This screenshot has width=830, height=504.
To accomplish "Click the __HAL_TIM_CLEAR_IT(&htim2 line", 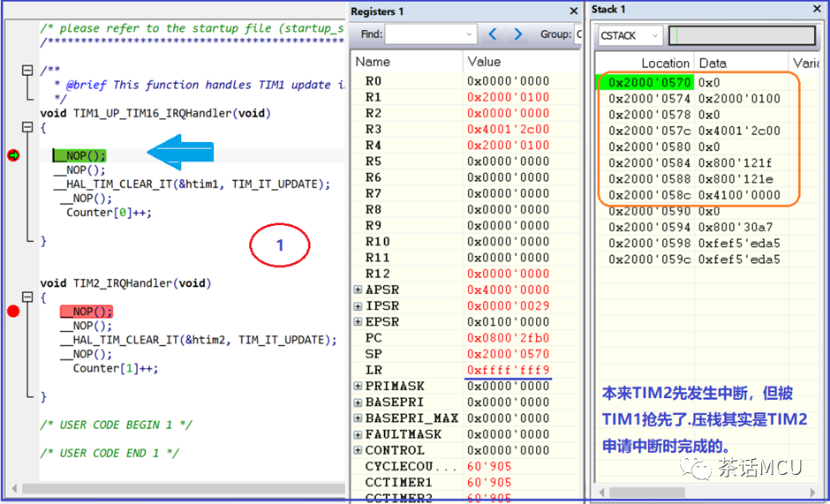I will tap(198, 340).
